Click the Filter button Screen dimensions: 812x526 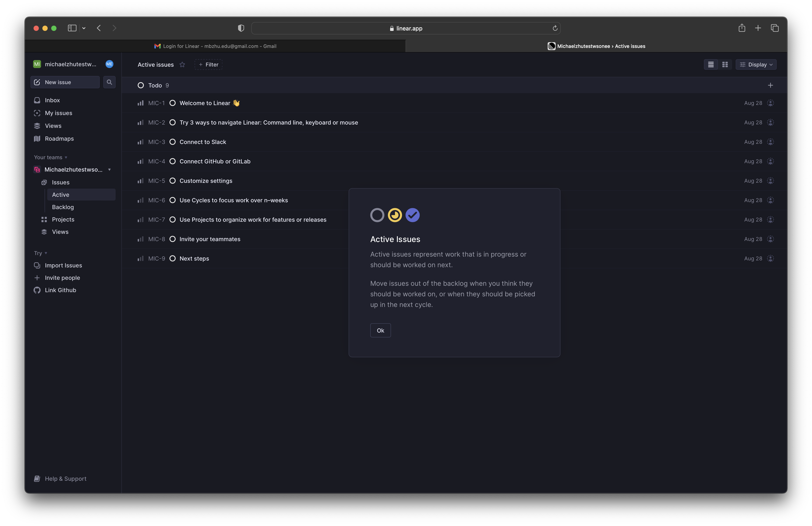coord(209,64)
